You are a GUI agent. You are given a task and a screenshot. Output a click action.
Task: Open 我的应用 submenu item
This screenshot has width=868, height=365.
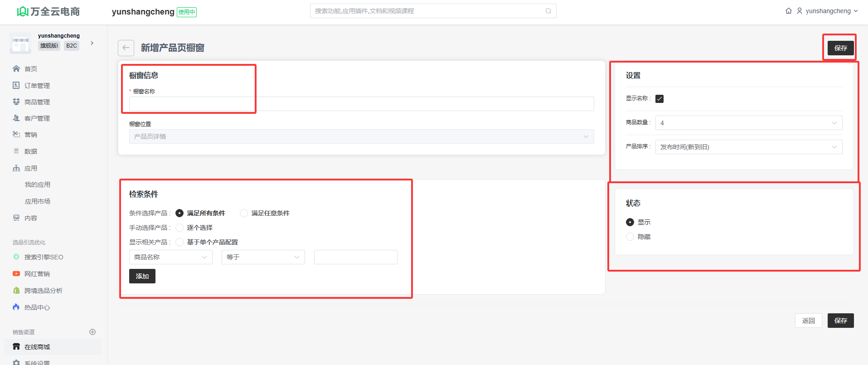pyautogui.click(x=38, y=185)
